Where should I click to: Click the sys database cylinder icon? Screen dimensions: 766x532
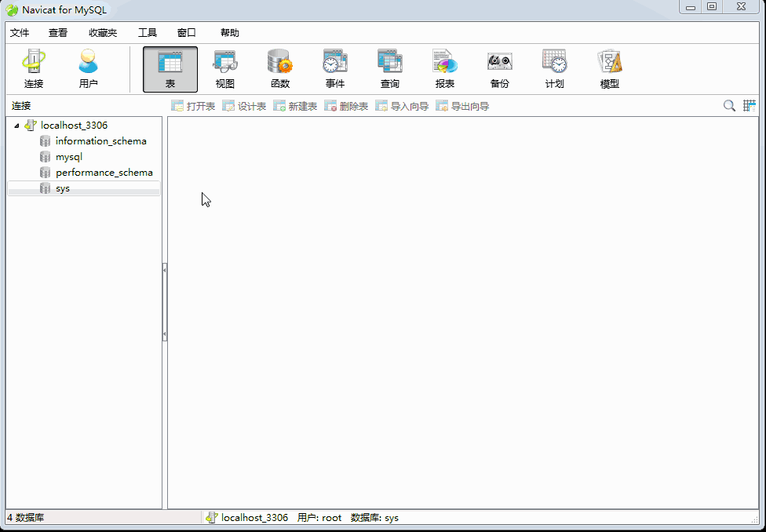coord(45,188)
